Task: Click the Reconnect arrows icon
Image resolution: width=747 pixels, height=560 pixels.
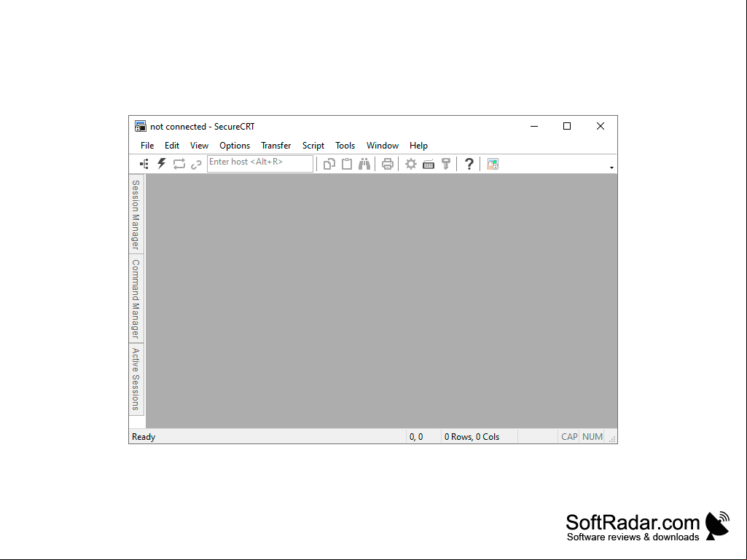Action: [x=179, y=164]
